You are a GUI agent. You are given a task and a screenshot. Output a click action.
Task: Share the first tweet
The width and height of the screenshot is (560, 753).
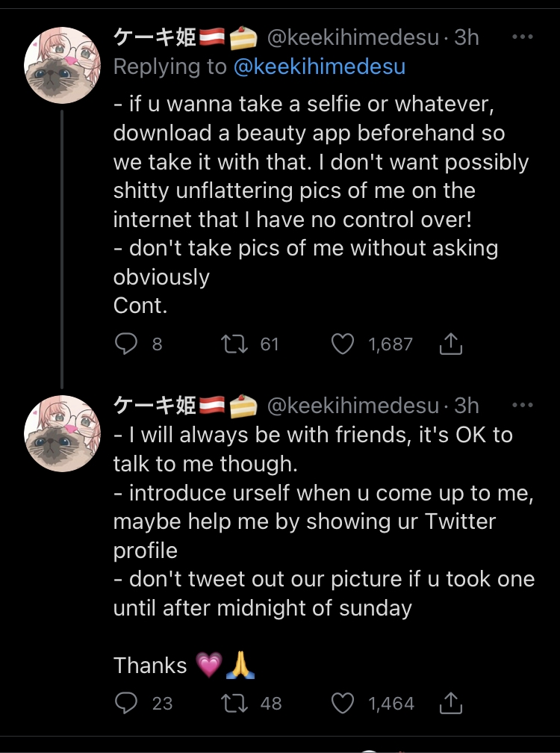451,344
